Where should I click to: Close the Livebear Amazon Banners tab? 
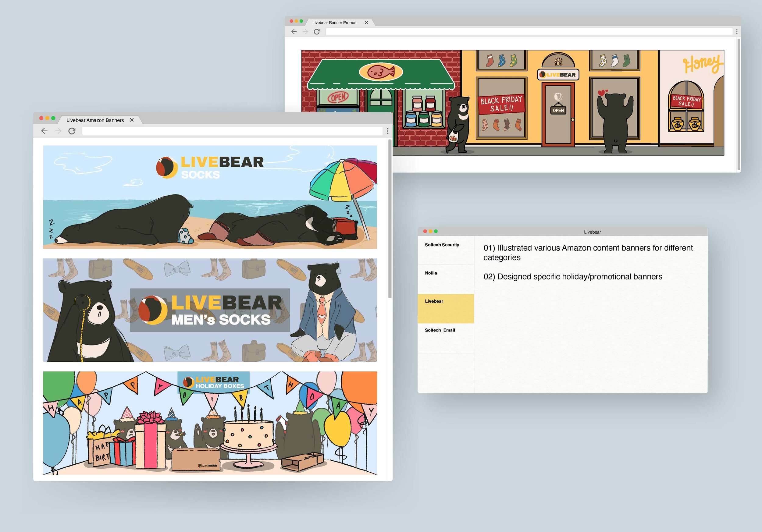pyautogui.click(x=132, y=120)
